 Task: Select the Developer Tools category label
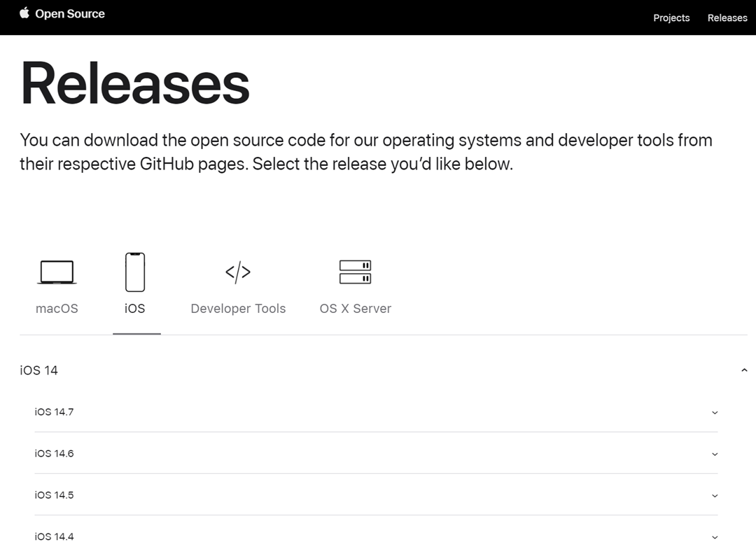(238, 308)
